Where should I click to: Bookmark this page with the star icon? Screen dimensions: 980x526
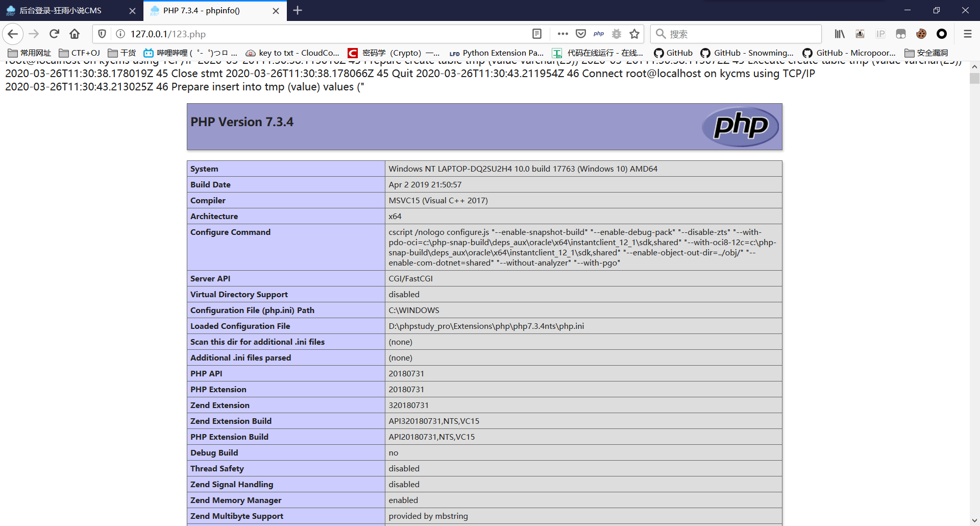pyautogui.click(x=634, y=34)
